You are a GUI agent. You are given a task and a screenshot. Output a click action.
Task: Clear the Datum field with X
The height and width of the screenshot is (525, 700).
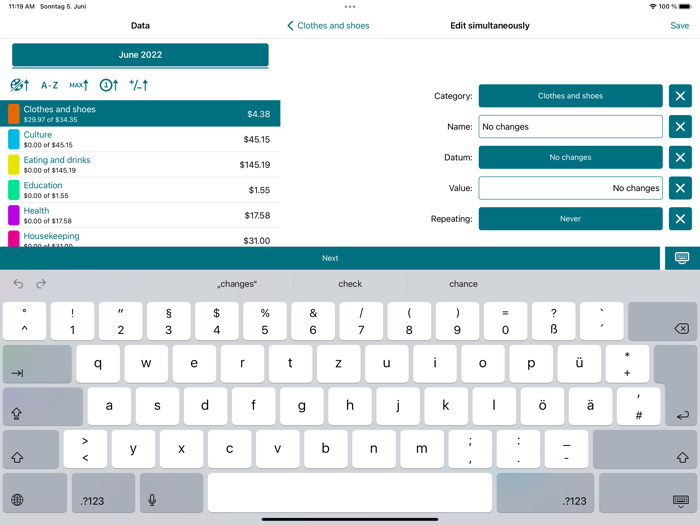[x=680, y=157]
